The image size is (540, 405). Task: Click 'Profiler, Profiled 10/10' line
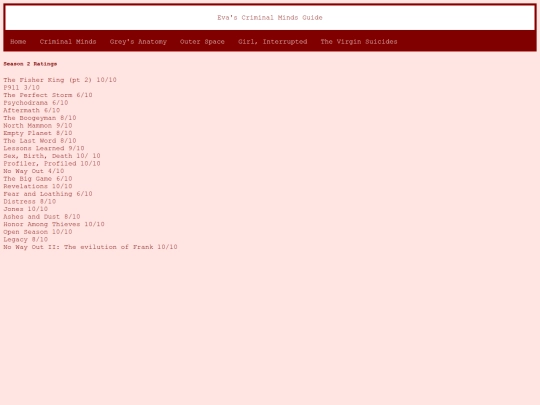click(x=52, y=163)
